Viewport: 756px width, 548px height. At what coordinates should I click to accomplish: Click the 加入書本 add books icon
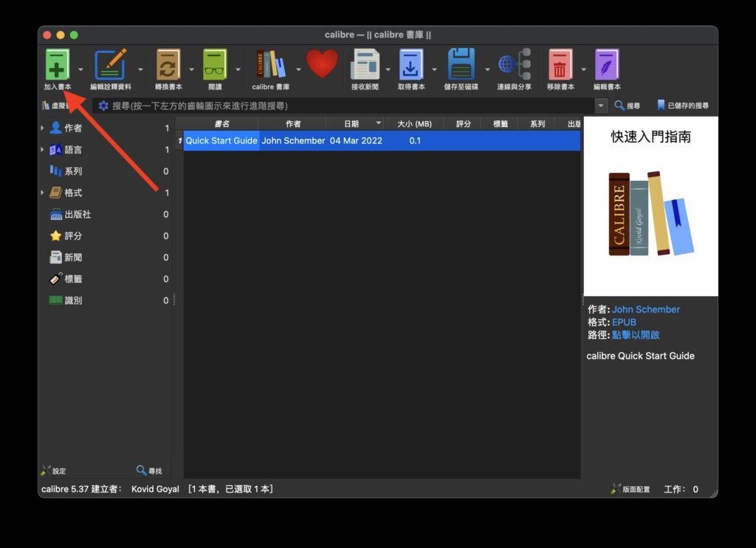click(x=57, y=65)
